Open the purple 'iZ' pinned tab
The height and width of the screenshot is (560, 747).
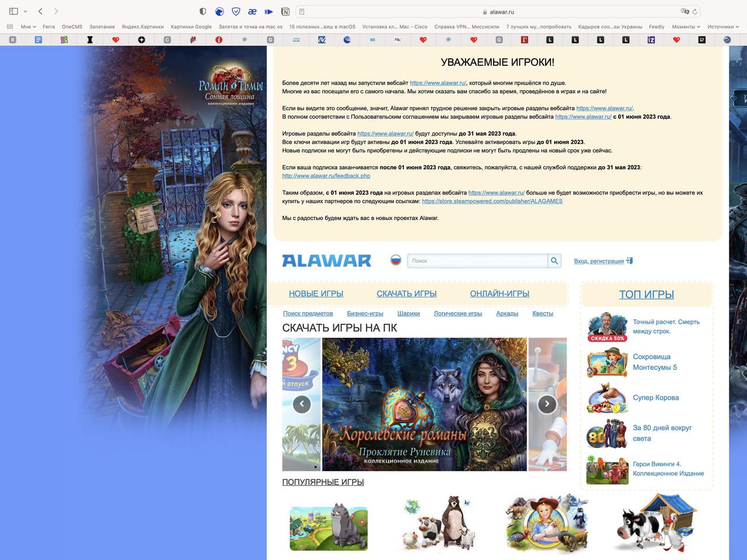tap(651, 40)
